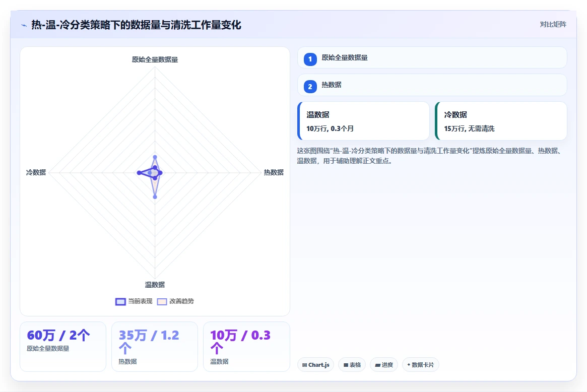This screenshot has height=392, width=587.
Task: Click the 改善趋势 legend label
Action: 181,301
